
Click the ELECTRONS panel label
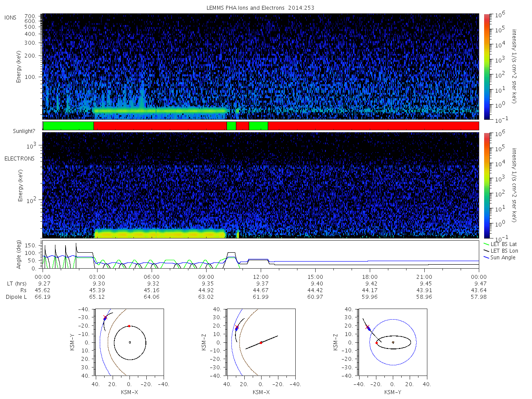click(20, 158)
